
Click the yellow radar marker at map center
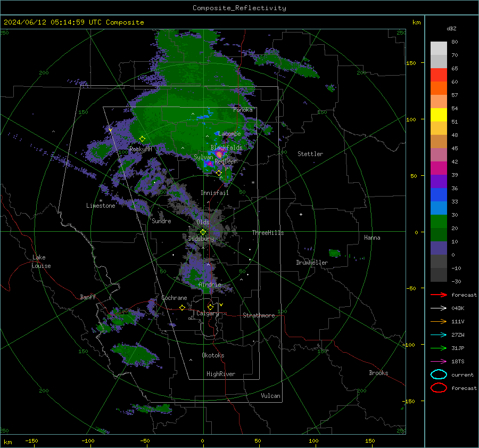[x=203, y=232]
